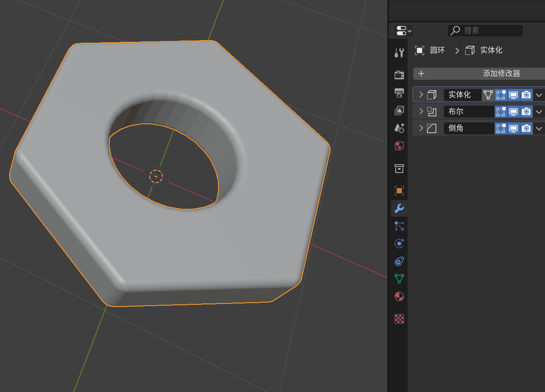Open 布尔 modifier options dropdown arrow
Screen dimensions: 545x392
pyautogui.click(x=539, y=111)
